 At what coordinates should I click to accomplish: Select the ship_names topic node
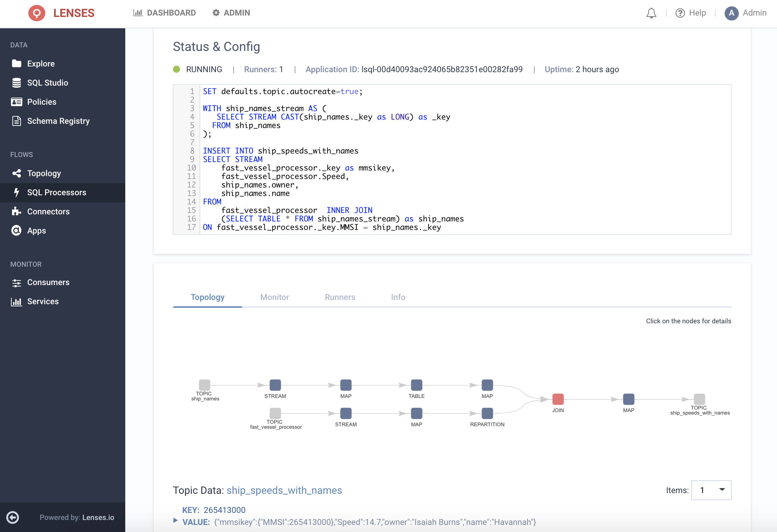(205, 385)
